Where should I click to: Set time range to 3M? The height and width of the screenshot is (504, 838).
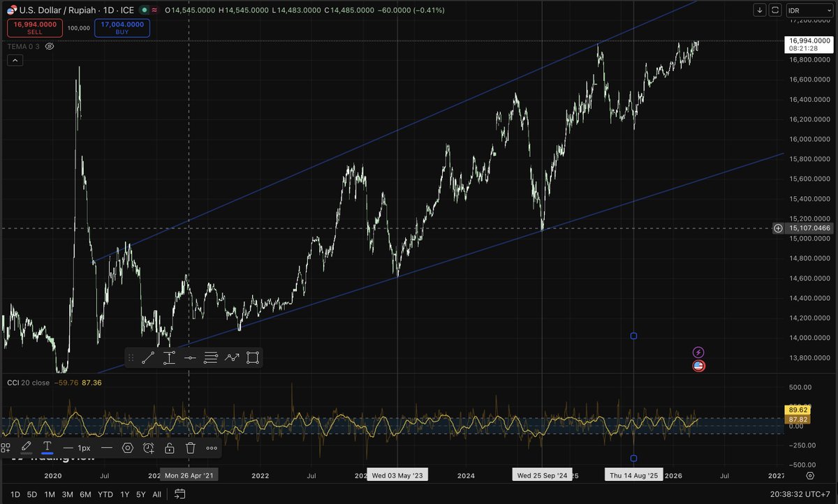pos(68,494)
